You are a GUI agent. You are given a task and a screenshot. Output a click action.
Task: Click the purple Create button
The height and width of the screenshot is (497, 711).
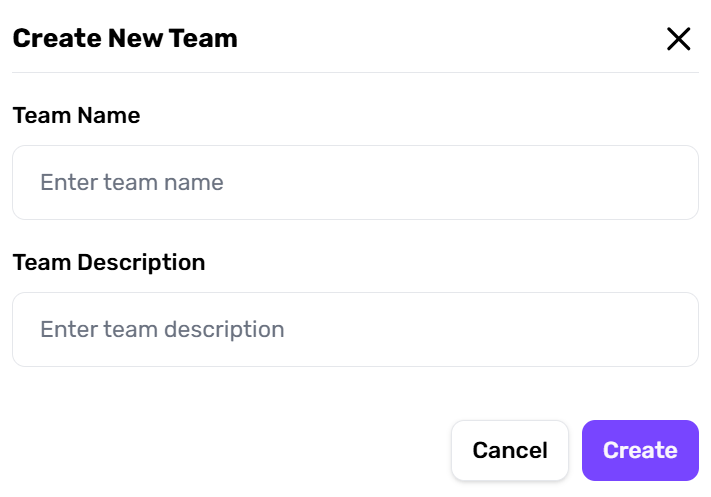[x=640, y=450]
